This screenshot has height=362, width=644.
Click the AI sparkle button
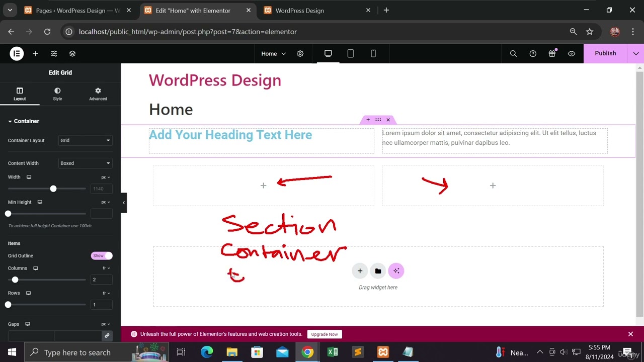(x=396, y=271)
